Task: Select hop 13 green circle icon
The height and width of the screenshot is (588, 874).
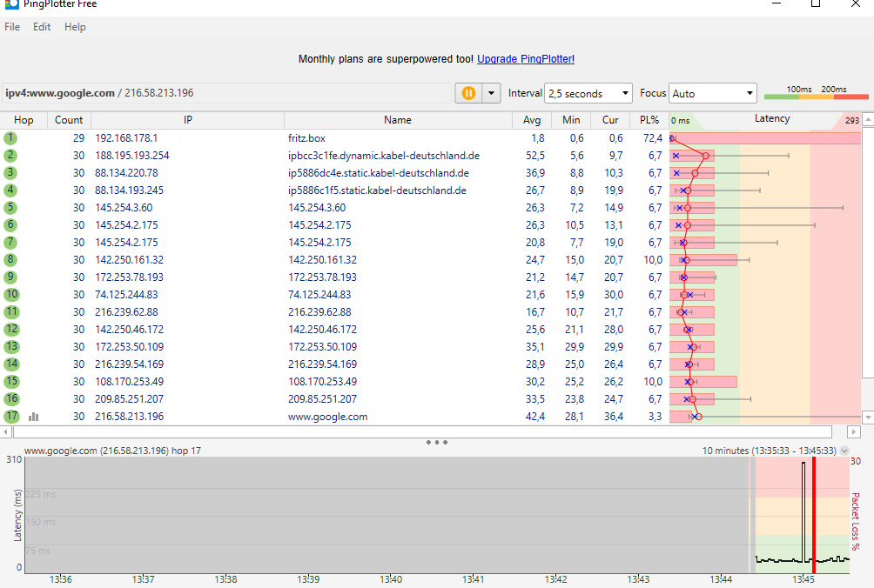Action: [x=11, y=346]
